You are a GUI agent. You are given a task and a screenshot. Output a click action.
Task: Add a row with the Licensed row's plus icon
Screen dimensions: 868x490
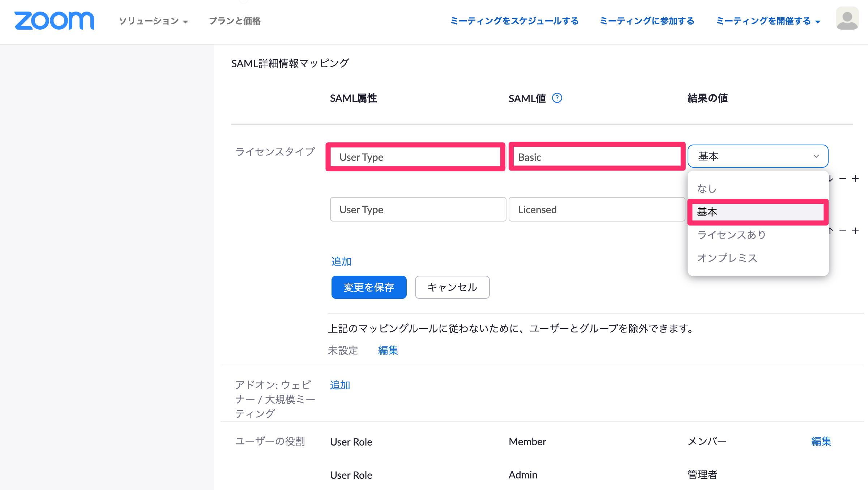[x=855, y=231]
